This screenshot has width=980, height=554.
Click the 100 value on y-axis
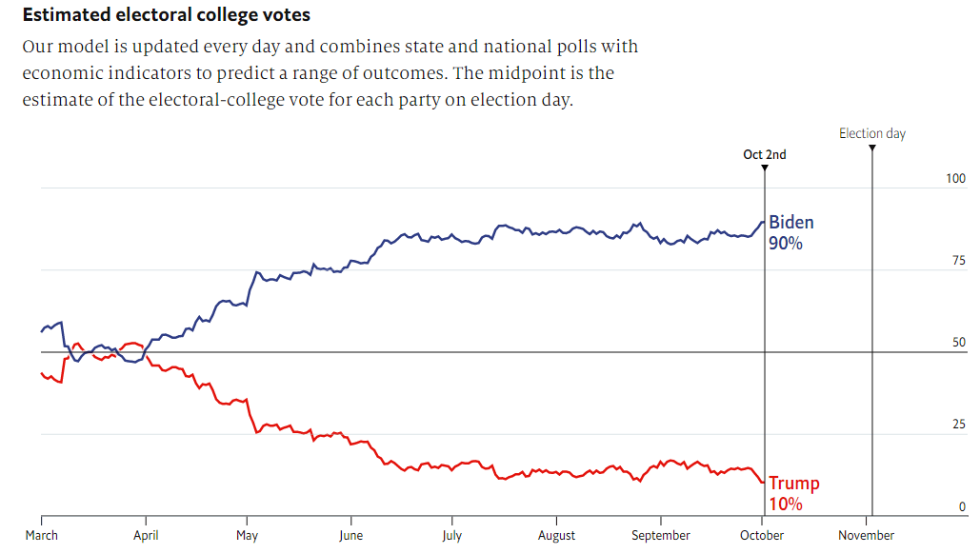[x=955, y=179]
